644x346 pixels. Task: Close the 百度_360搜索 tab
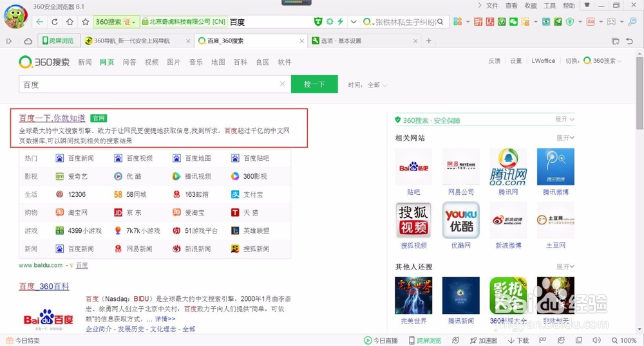tap(302, 41)
